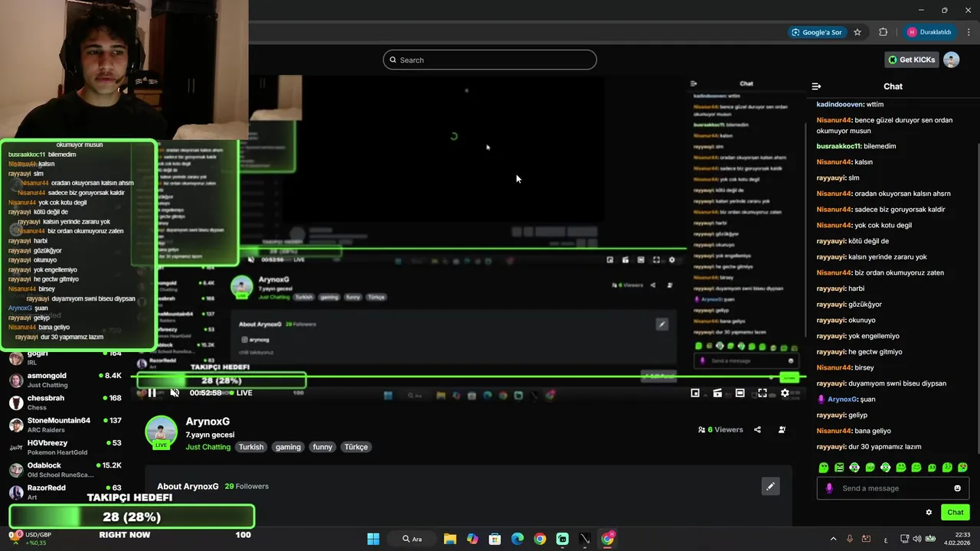Open the clip creation icon in player
980x551 pixels.
[x=717, y=393]
